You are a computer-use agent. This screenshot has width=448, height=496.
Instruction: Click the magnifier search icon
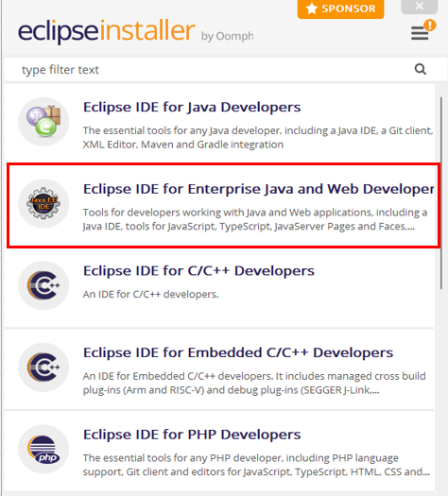[x=421, y=69]
